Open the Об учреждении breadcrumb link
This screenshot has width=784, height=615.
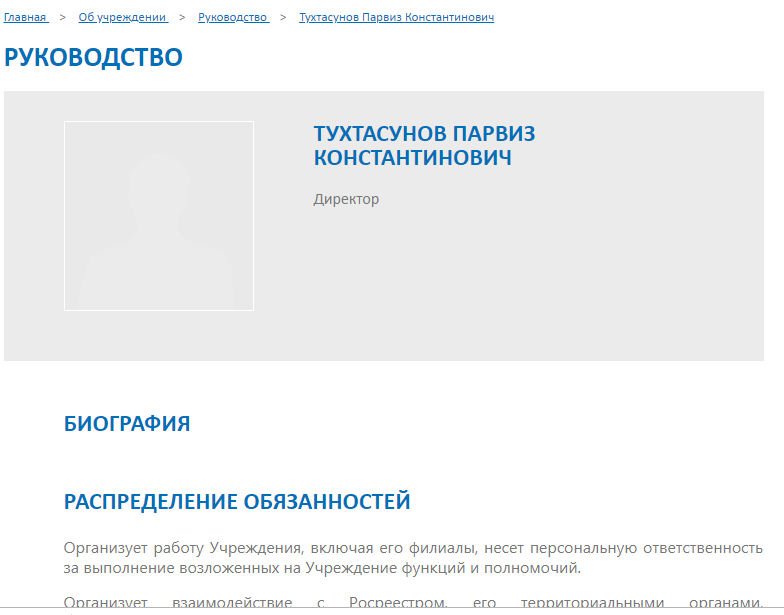[x=122, y=17]
